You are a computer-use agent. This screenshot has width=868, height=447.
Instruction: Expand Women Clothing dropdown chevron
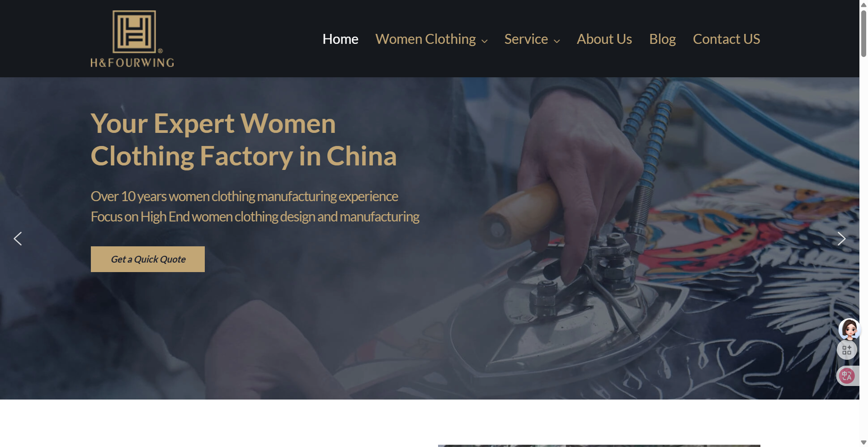click(485, 41)
